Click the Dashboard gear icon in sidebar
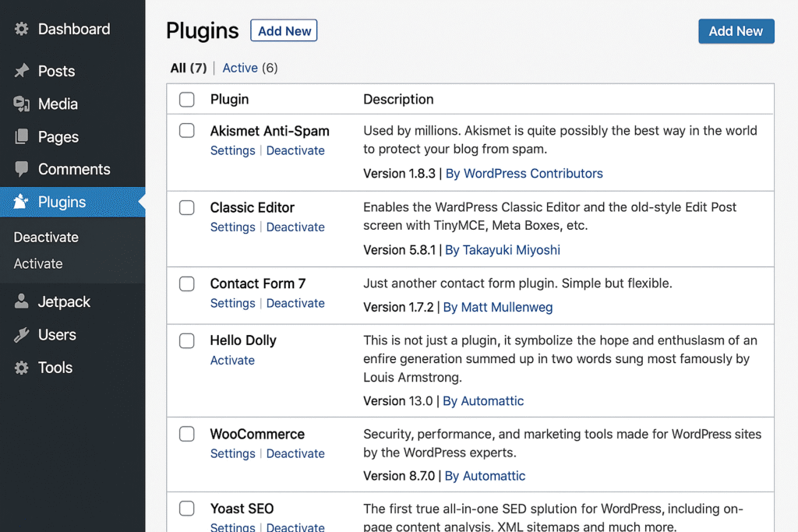 pyautogui.click(x=21, y=29)
